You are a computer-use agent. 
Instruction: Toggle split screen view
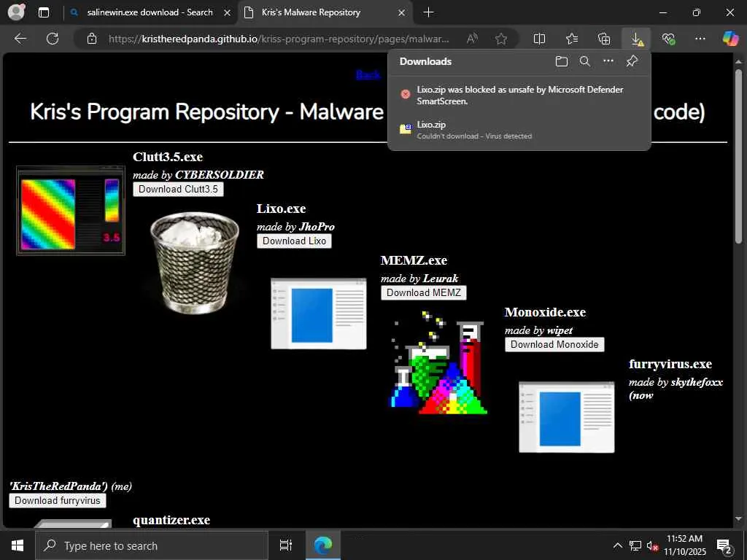(x=539, y=39)
